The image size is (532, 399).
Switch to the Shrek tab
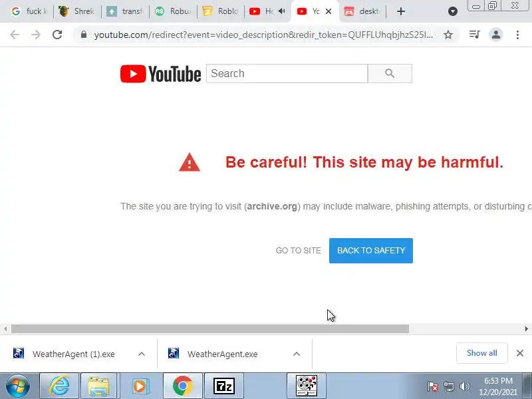pyautogui.click(x=76, y=11)
